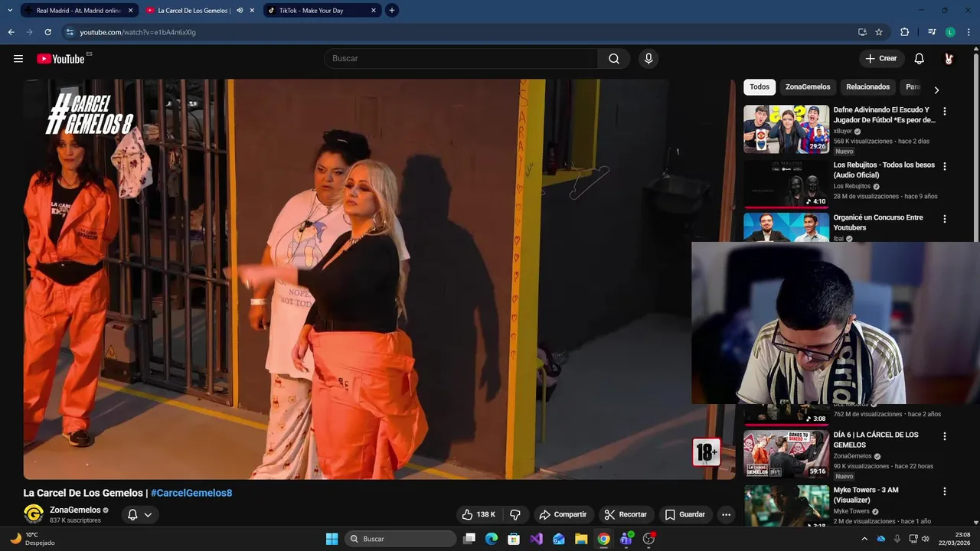
Task: Open options for Myke Towers 3 AM video
Action: pyautogui.click(x=945, y=491)
